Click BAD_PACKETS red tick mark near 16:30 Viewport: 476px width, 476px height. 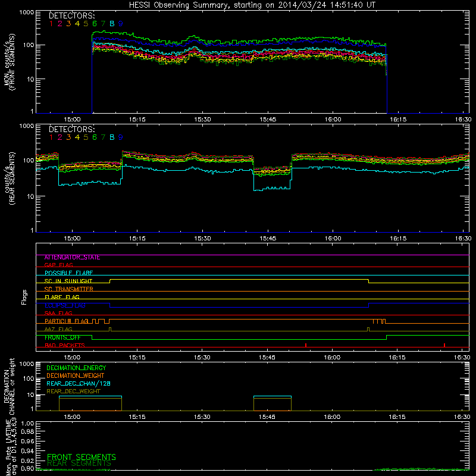(x=444, y=345)
